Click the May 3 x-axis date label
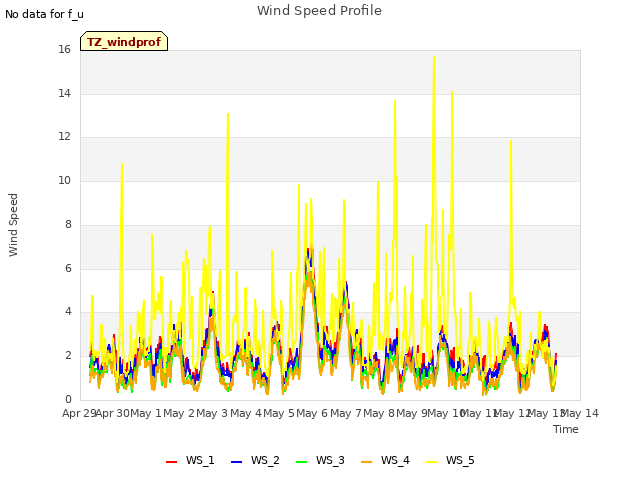Screen dimensions: 640x480 [212, 413]
